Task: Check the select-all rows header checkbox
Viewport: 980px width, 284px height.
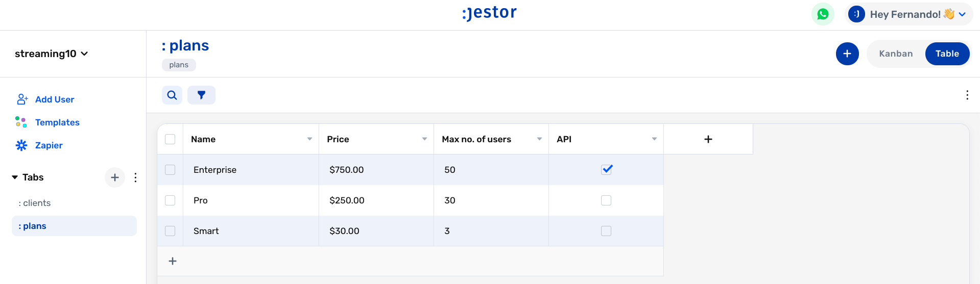Action: click(170, 139)
